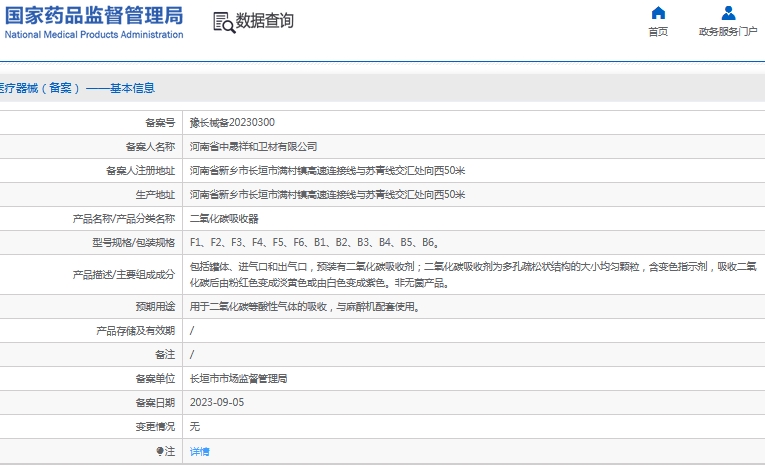Screen dimensions: 765x467
Task: Click the 产品存储及有效期 label
Action: click(136, 331)
